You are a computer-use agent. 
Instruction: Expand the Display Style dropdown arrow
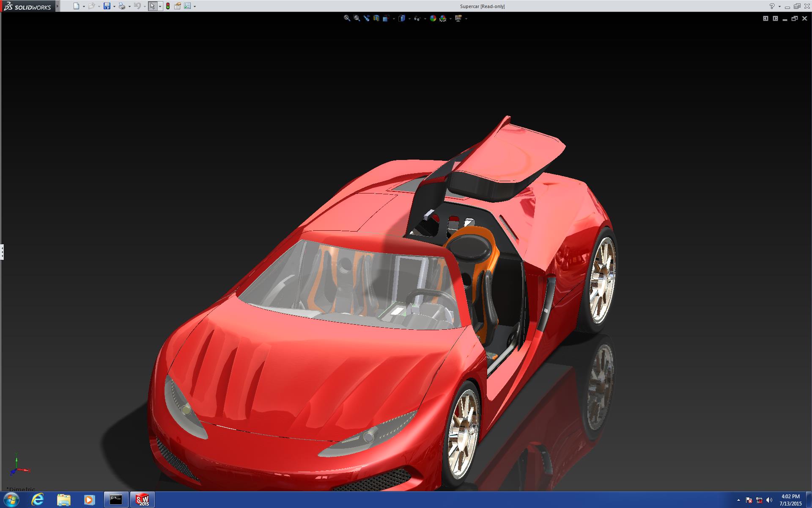(x=409, y=19)
